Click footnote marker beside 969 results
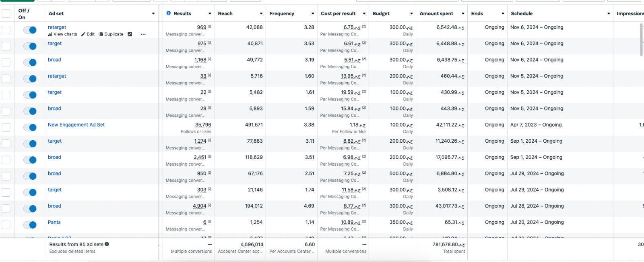 click(x=209, y=27)
